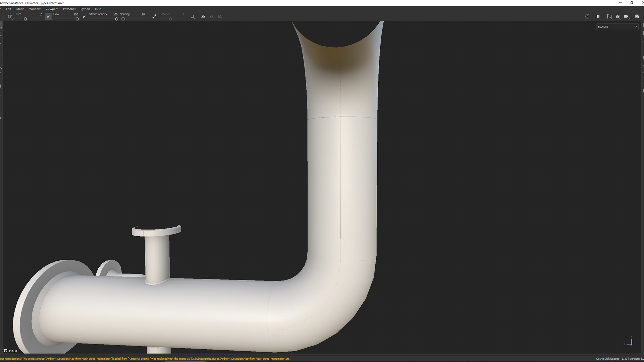Image resolution: width=644 pixels, height=362 pixels.
Task: Toggle symmetry painting icon
Action: (x=203, y=16)
